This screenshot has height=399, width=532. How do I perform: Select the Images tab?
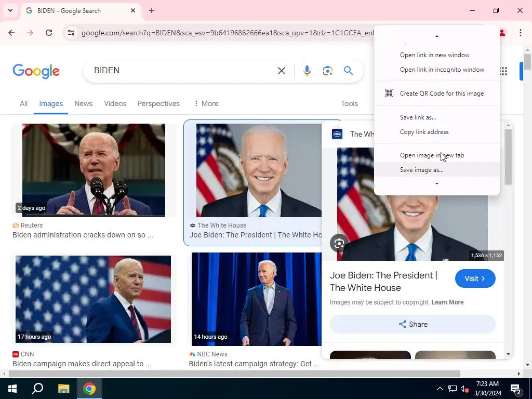tap(51, 103)
